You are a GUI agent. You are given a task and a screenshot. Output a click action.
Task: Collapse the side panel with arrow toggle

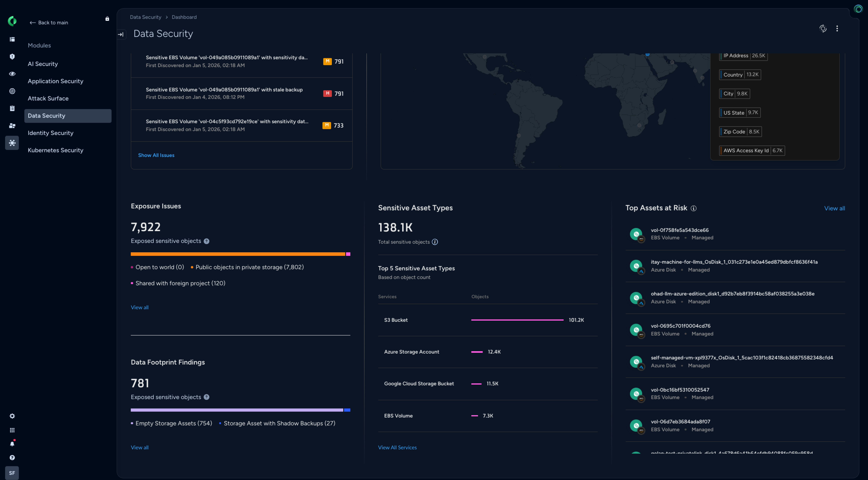pos(121,34)
